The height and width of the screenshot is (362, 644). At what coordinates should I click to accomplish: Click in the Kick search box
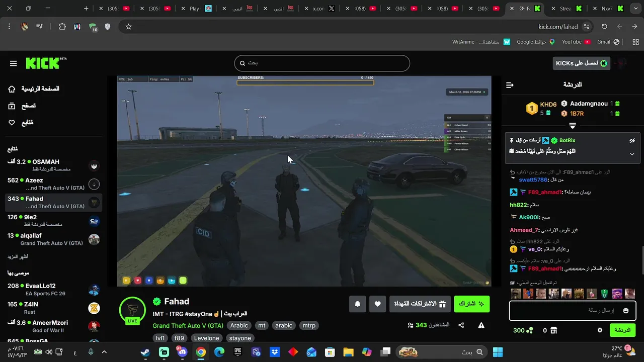pyautogui.click(x=322, y=63)
